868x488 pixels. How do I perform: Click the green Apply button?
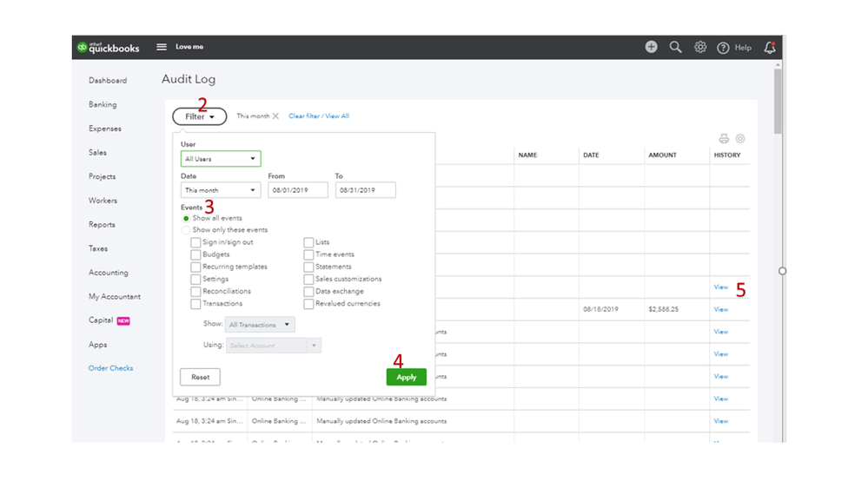tap(407, 378)
